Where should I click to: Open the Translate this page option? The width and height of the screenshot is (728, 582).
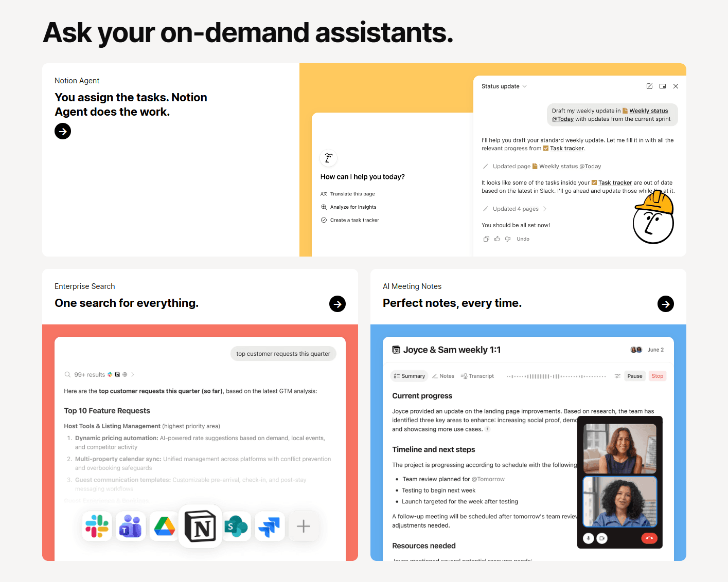[353, 194]
